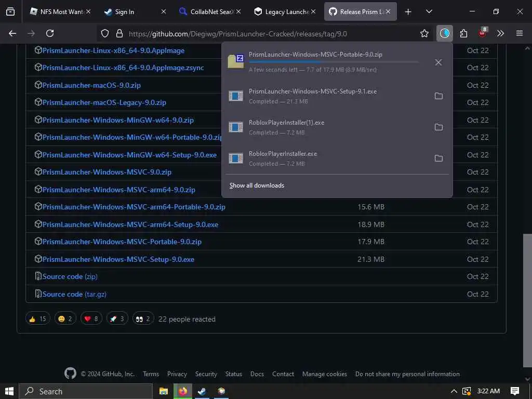Open the extensions puzzle icon
The width and height of the screenshot is (532, 399).
pyautogui.click(x=463, y=33)
